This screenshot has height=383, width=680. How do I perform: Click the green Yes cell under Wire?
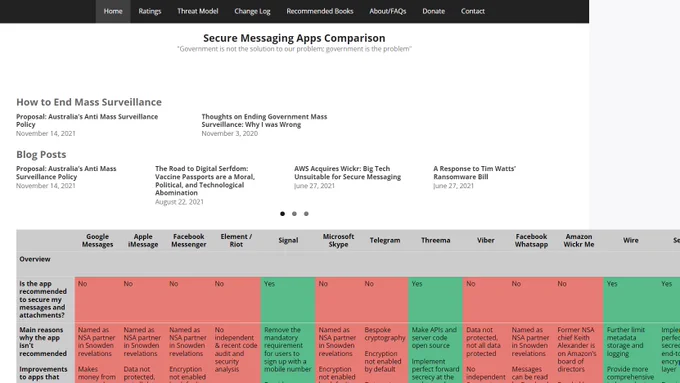(631, 299)
